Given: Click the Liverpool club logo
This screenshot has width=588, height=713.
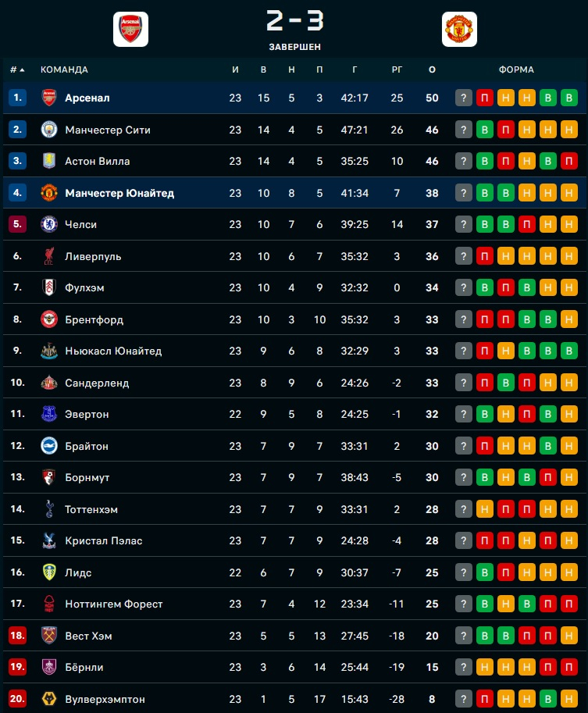Looking at the screenshot, I should (49, 256).
